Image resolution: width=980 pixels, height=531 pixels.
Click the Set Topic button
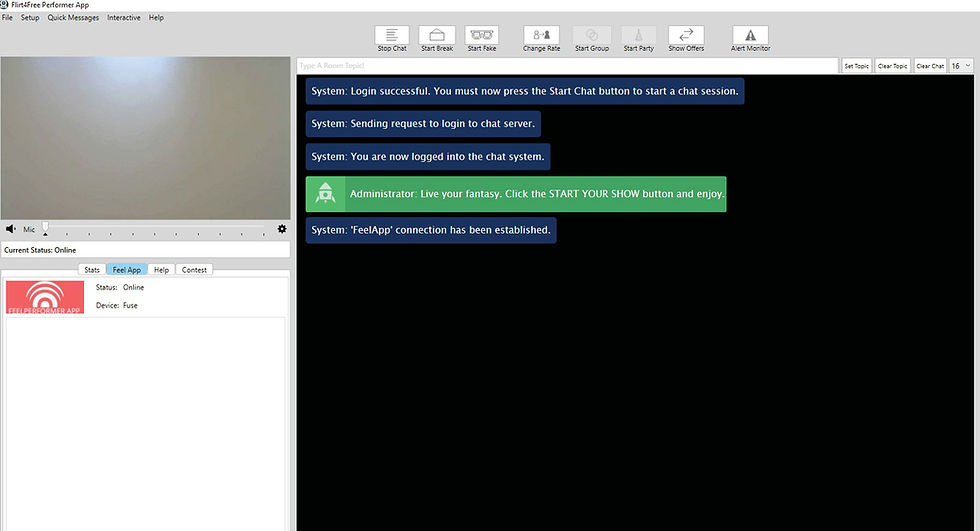[856, 66]
